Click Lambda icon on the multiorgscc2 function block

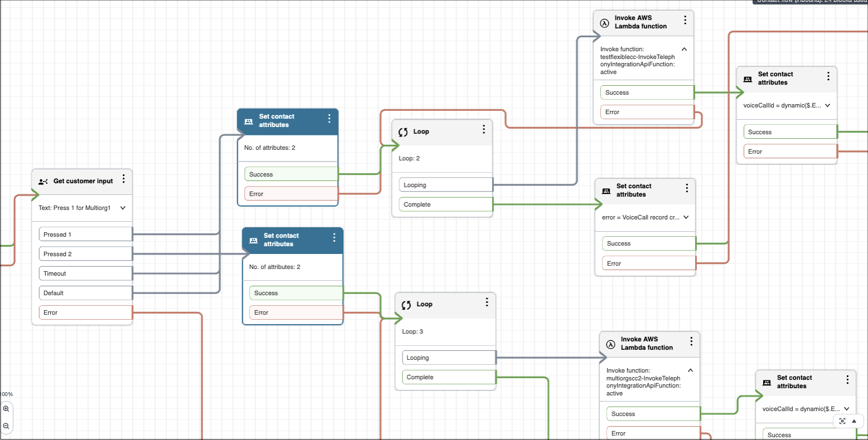[610, 344]
